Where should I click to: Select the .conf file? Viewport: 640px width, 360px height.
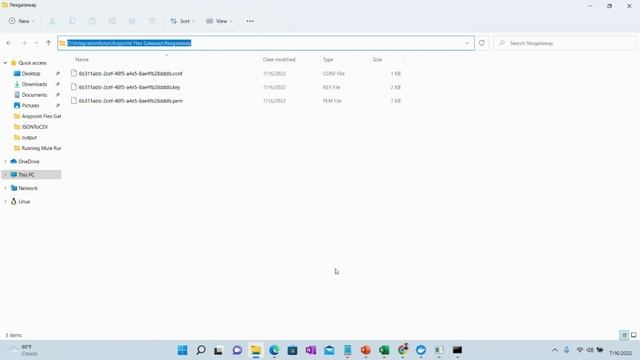click(130, 73)
